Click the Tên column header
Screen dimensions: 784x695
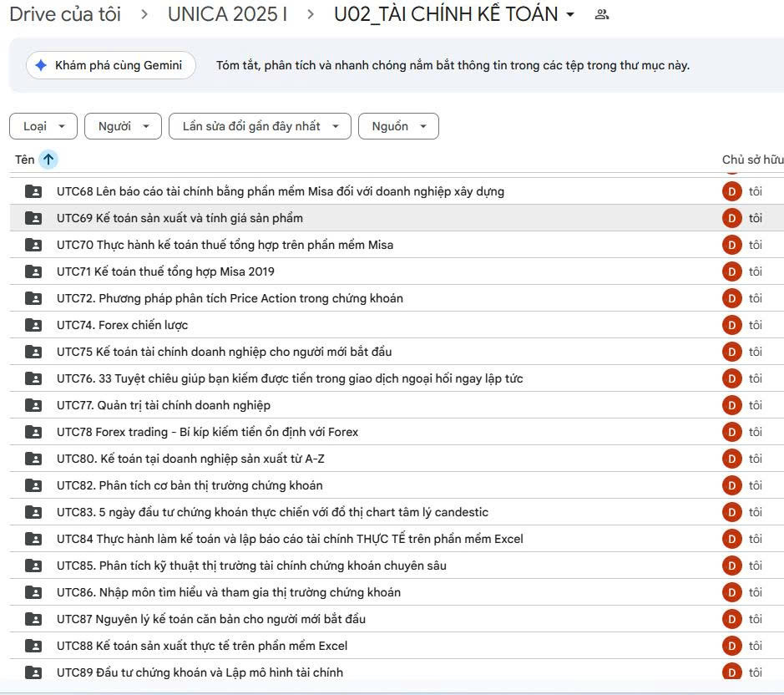coord(24,160)
